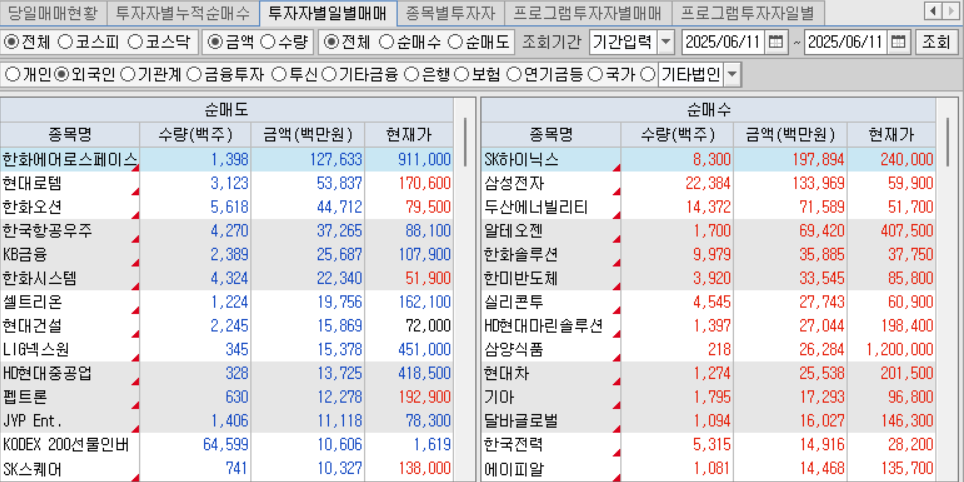
Task: Click 종목명 header in 순매수 table
Action: (551, 135)
